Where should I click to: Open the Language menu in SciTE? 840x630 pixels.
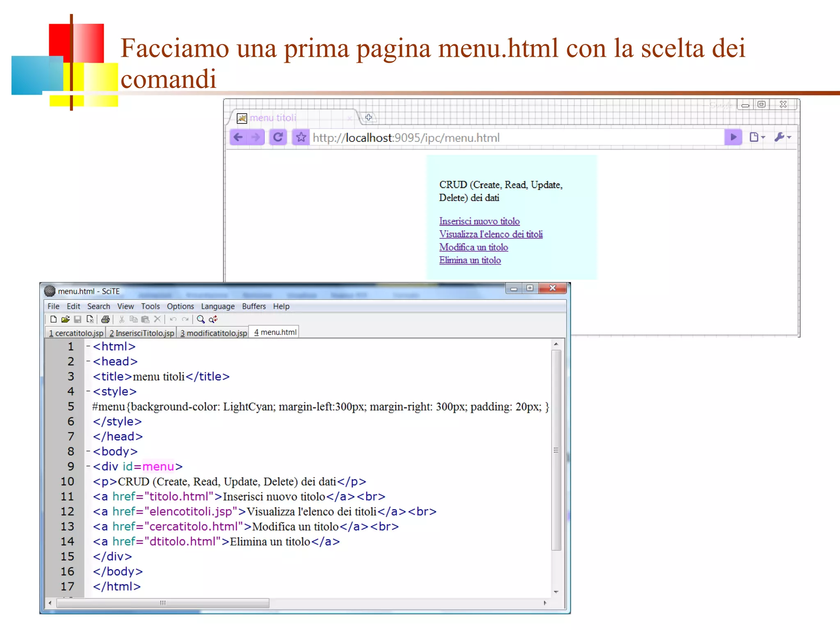[x=218, y=306]
